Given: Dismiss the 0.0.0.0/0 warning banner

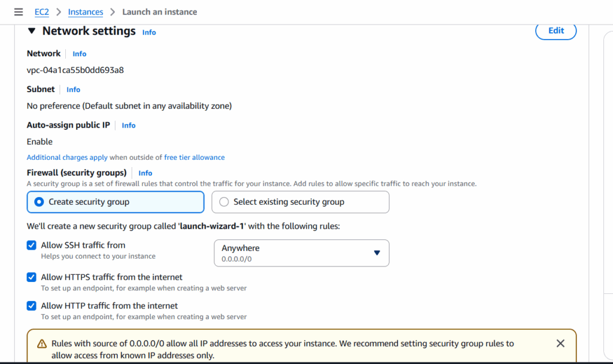Looking at the screenshot, I should 560,344.
